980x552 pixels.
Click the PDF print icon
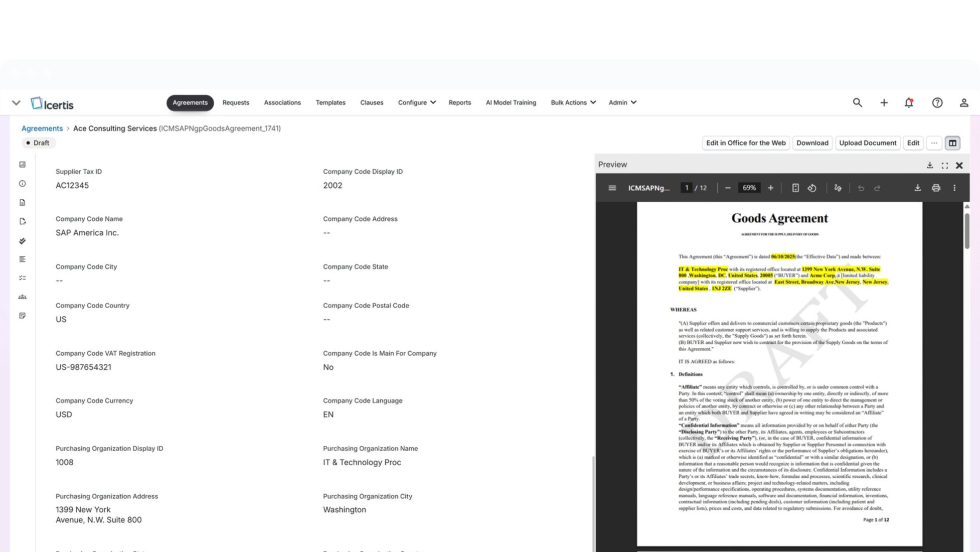coord(936,188)
